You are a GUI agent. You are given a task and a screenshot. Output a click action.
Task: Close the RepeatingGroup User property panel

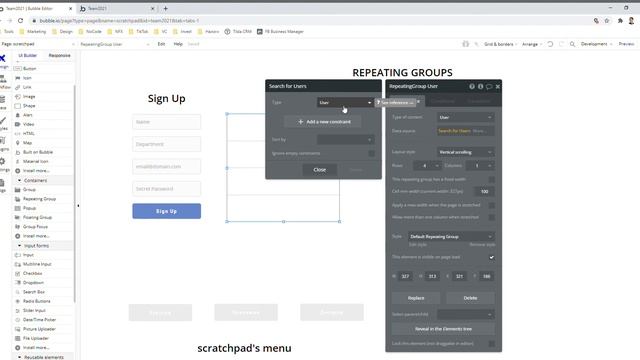(498, 87)
